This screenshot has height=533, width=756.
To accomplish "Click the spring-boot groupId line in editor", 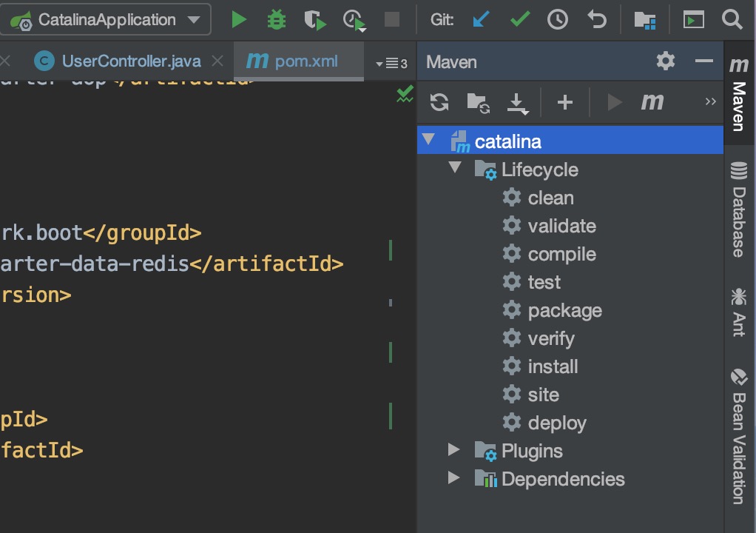I will (101, 233).
